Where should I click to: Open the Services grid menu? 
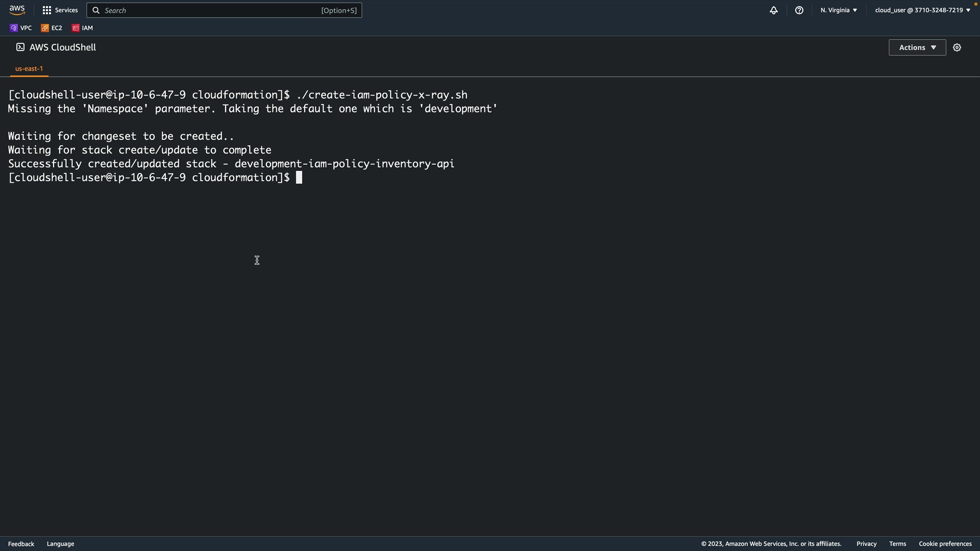coord(60,10)
